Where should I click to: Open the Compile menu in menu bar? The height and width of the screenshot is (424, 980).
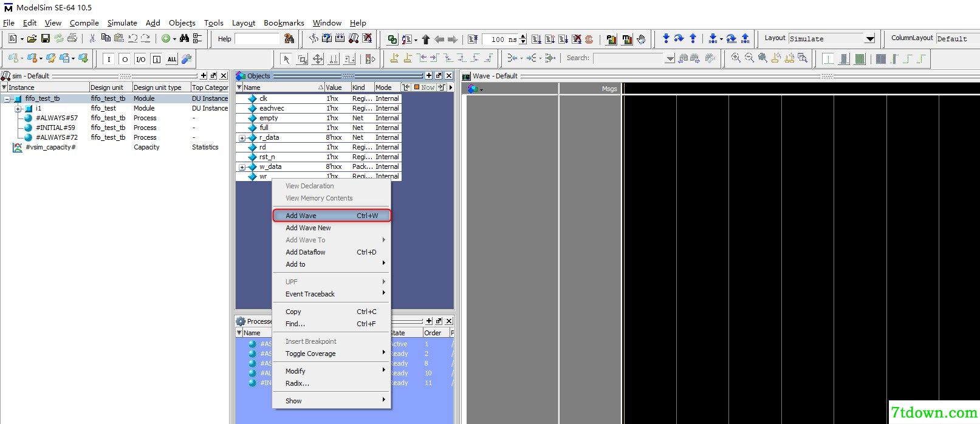84,22
